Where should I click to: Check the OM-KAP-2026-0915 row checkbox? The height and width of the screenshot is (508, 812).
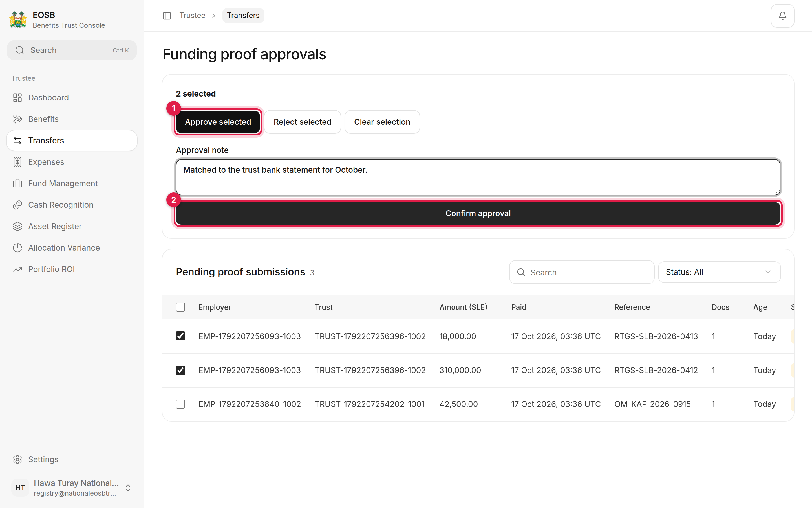tap(180, 404)
